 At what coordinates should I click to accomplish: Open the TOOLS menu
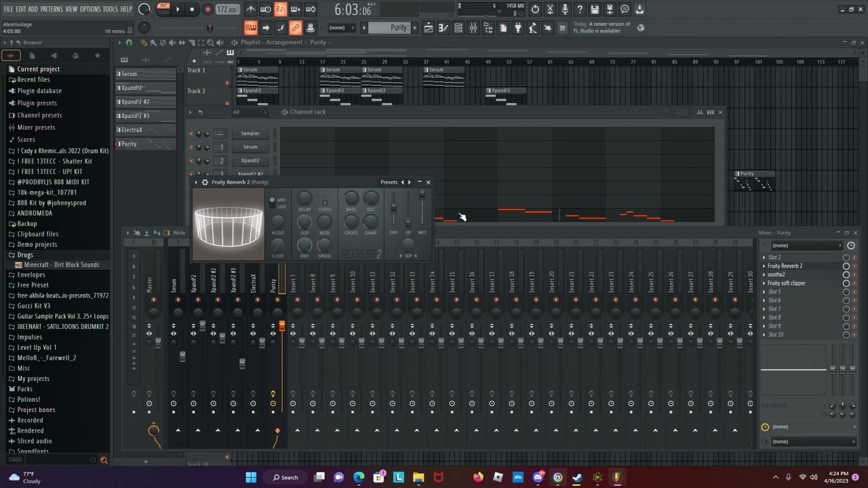[110, 9]
